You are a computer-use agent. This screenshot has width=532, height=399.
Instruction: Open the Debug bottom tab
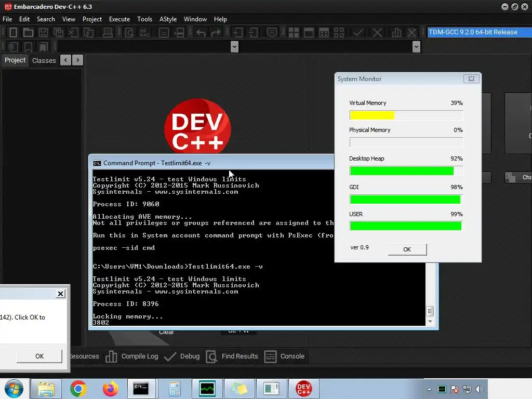181,356
